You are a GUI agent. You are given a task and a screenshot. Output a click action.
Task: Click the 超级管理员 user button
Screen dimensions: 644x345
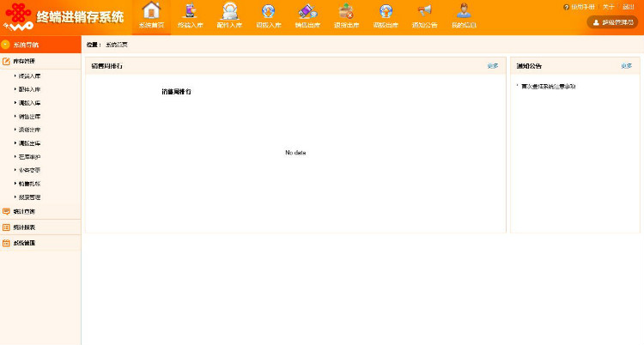612,22
